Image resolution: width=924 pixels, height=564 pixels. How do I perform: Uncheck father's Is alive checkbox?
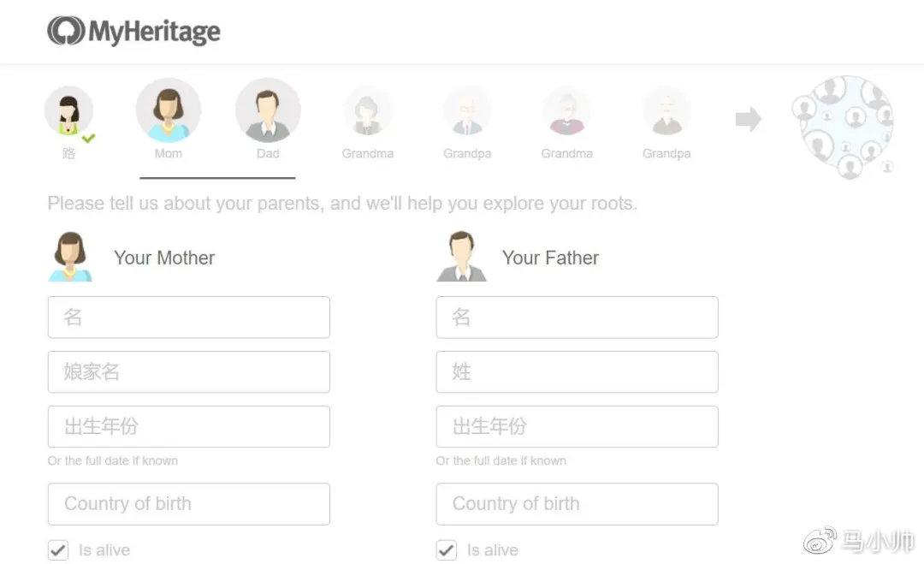click(447, 549)
